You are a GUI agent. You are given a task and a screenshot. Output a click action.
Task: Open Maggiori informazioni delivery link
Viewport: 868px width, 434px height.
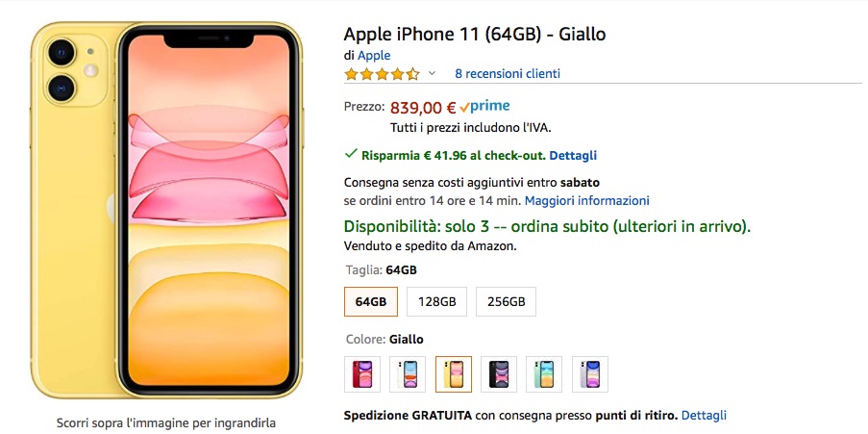(587, 201)
